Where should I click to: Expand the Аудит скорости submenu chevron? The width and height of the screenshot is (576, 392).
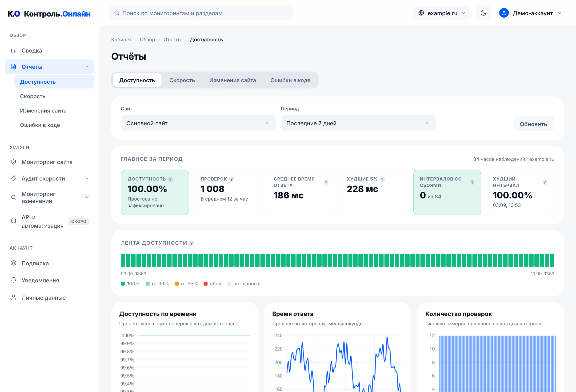(x=87, y=178)
